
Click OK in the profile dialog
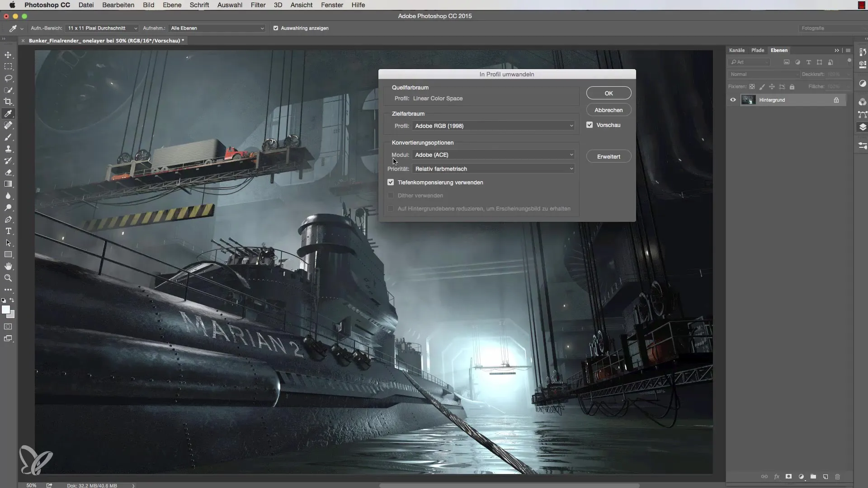tap(609, 93)
